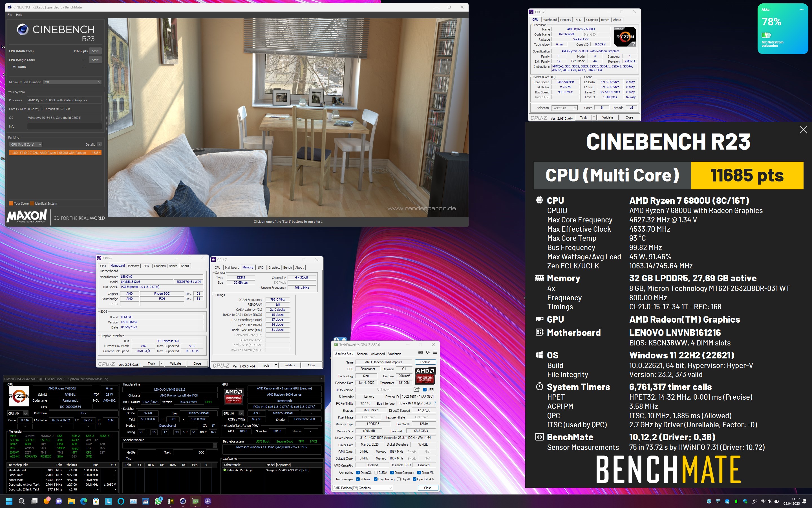
Task: Click Validate in the top CPU-Z window
Action: pyautogui.click(x=607, y=117)
